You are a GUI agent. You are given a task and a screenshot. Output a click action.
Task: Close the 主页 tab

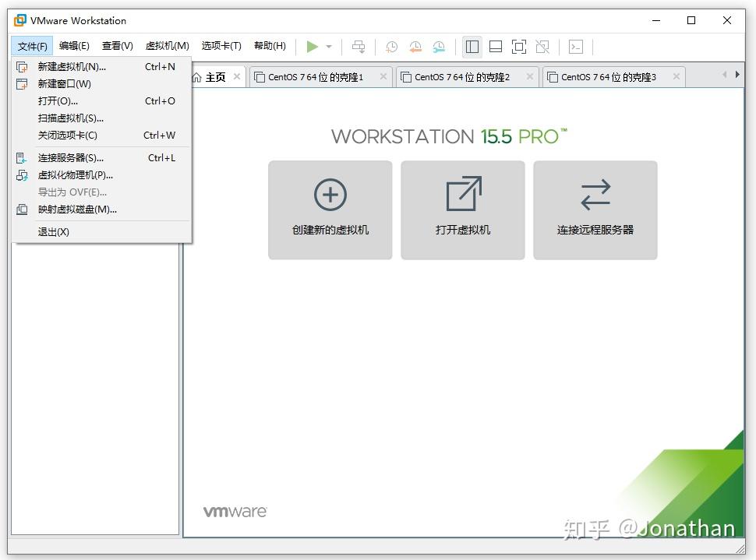tap(237, 76)
